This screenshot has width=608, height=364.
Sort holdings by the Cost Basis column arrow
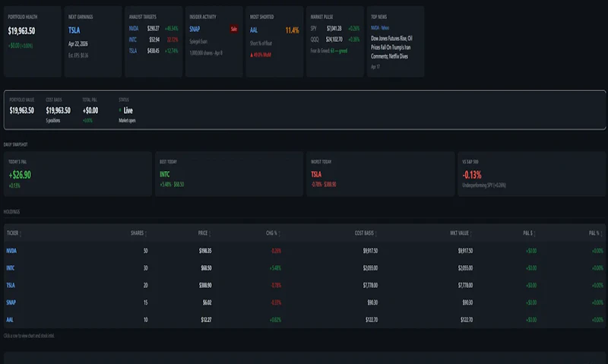tap(375, 233)
